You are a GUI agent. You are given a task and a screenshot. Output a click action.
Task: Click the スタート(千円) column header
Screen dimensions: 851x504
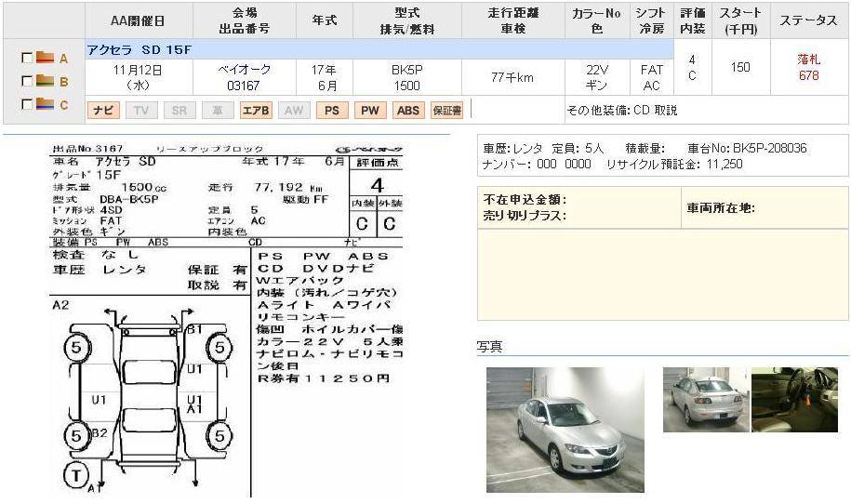741,20
